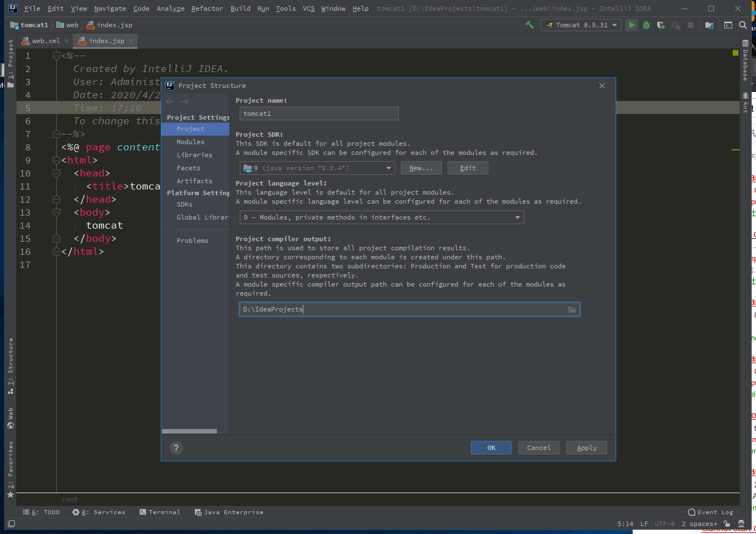Select Project in Project Settings list

pos(195,129)
